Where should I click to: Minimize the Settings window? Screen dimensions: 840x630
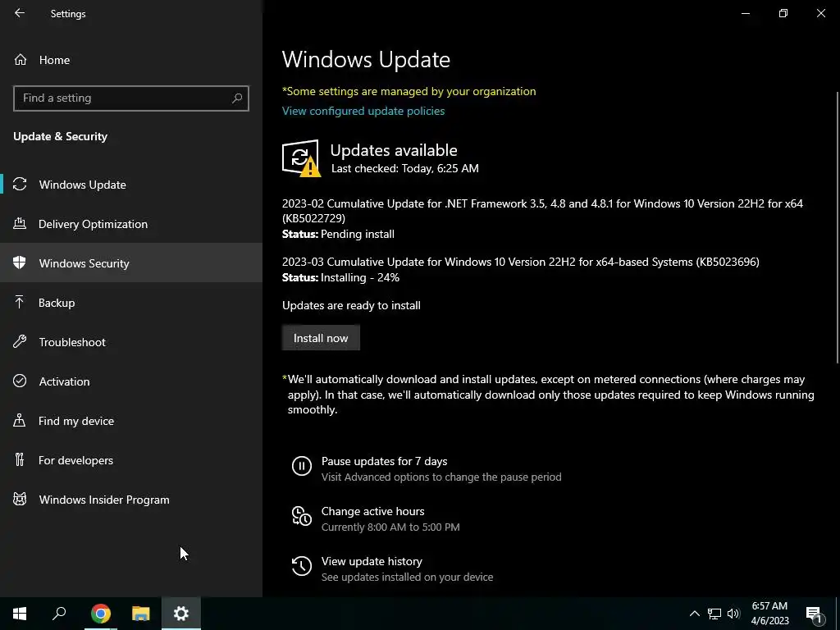pyautogui.click(x=745, y=13)
